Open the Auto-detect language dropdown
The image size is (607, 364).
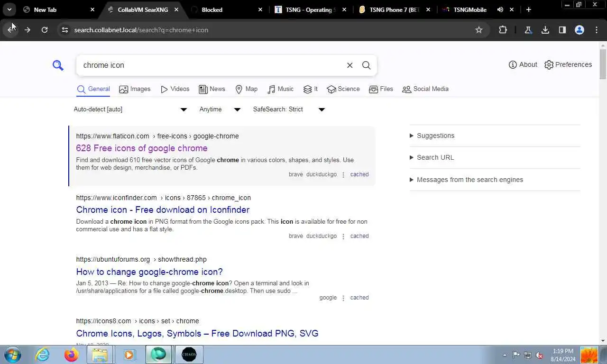[x=130, y=109]
